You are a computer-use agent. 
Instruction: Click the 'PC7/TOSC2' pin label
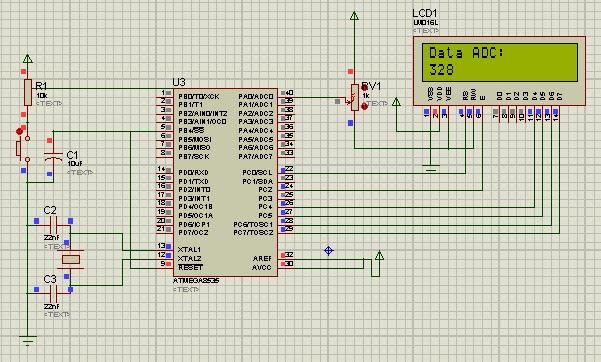[253, 233]
